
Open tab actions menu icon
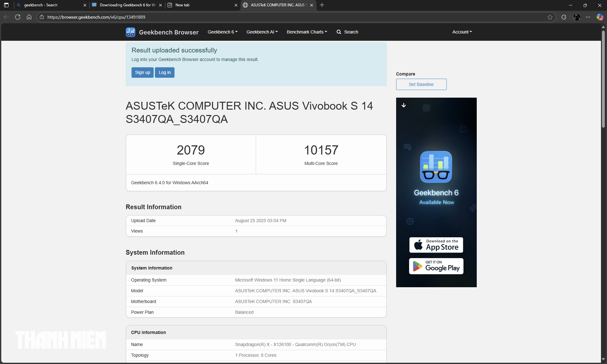point(6,5)
